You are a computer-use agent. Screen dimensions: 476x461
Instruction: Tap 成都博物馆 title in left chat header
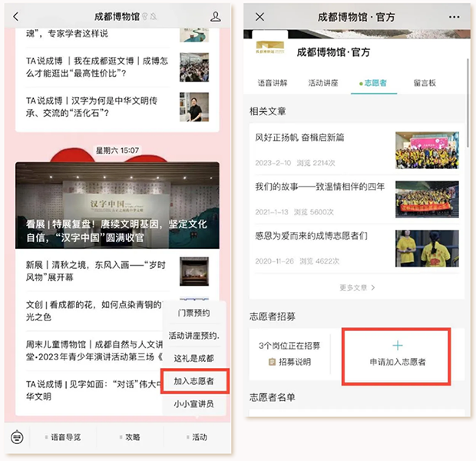coord(117,16)
